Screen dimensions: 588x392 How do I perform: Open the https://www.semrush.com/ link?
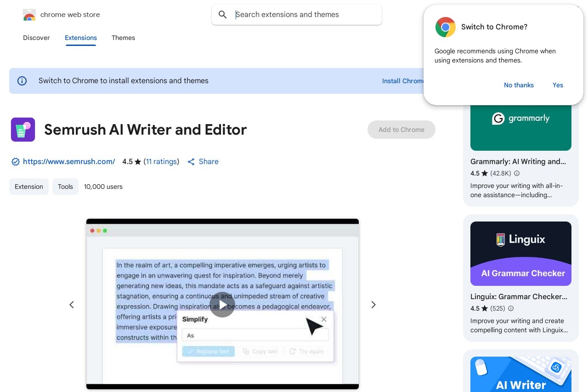69,162
